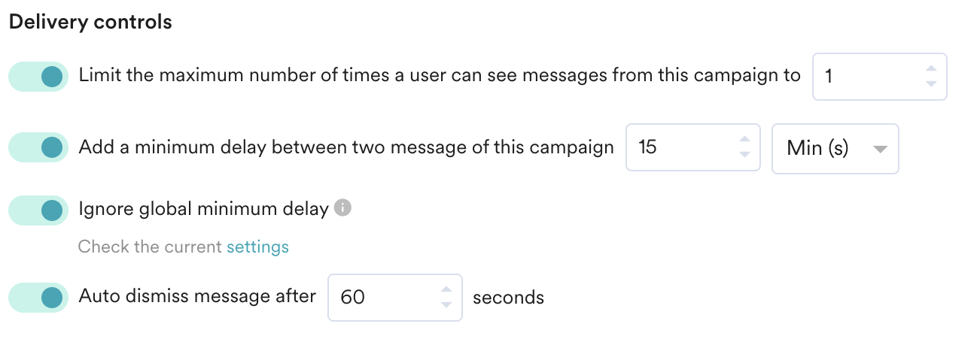
Task: Increment the auto dismiss seconds value
Action: (x=446, y=290)
